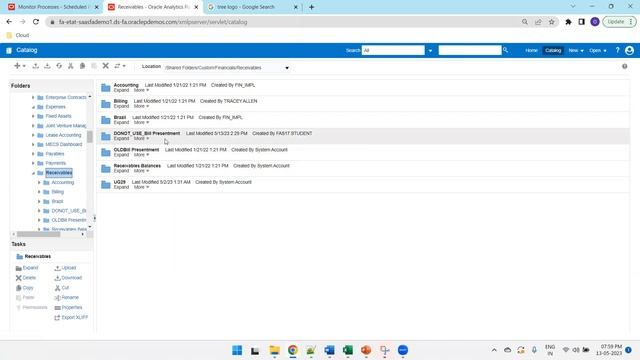Open the Help question mark in the header

pos(617,50)
